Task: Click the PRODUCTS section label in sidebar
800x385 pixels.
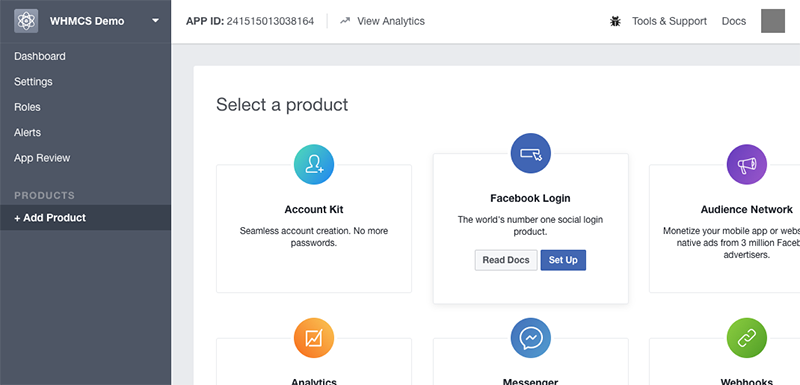Action: 44,195
